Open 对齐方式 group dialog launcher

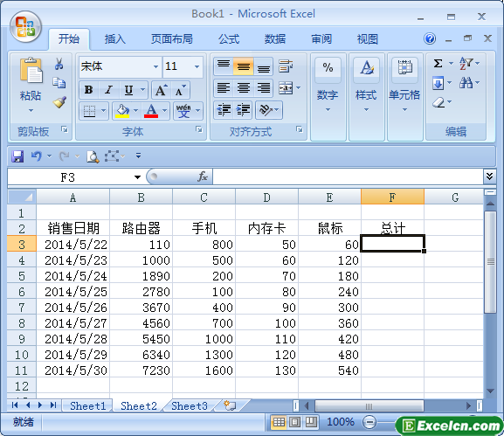click(x=300, y=129)
